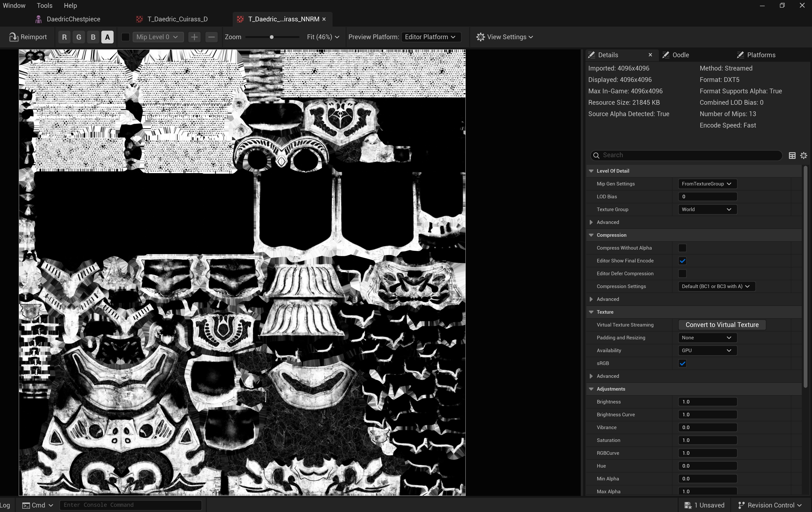This screenshot has width=812, height=512.
Task: Toggle the Green channel button
Action: point(79,37)
